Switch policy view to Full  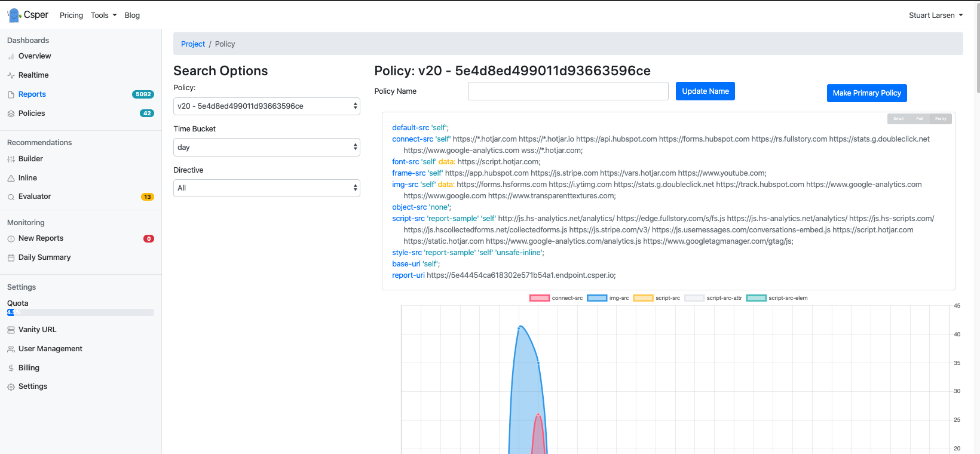[920, 119]
